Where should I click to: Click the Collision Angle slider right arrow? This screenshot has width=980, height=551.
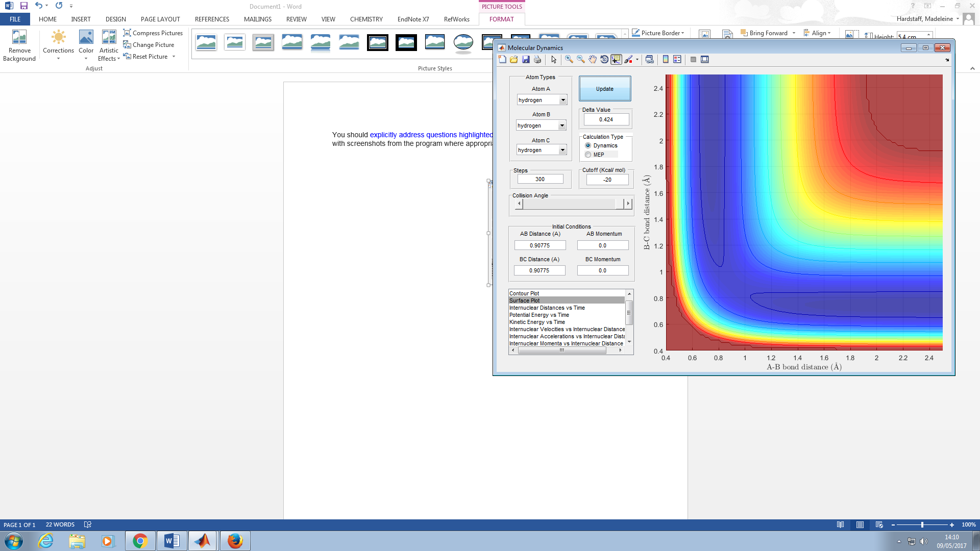[628, 204]
